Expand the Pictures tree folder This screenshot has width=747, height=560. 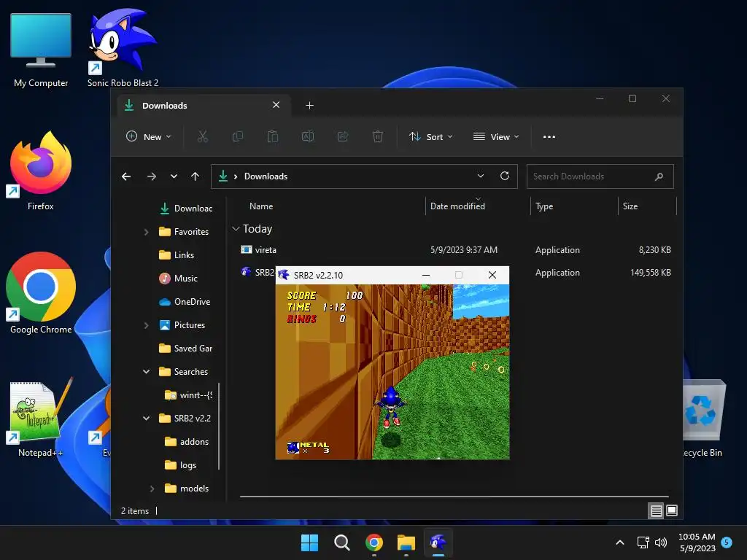tap(146, 325)
